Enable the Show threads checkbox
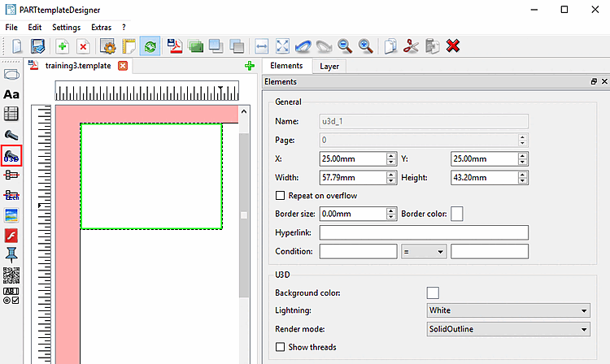 coord(280,347)
